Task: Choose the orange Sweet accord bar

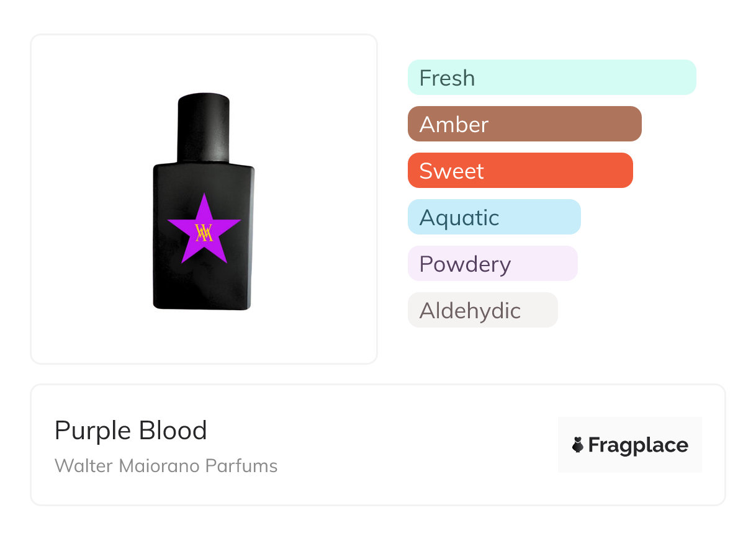Action: [520, 171]
